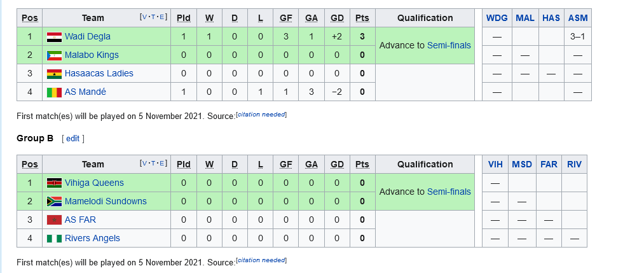
Task: Open the E template link in Group B header
Action: click(x=162, y=163)
